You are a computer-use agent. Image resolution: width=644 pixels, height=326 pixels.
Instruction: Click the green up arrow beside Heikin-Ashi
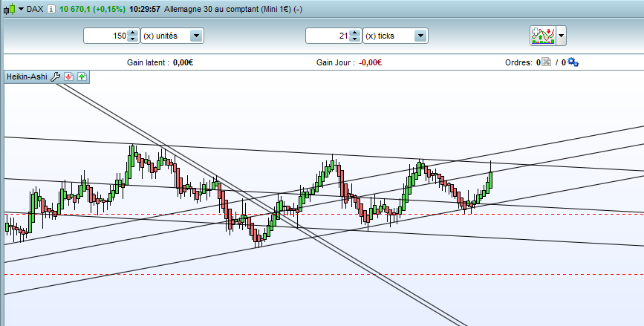82,76
